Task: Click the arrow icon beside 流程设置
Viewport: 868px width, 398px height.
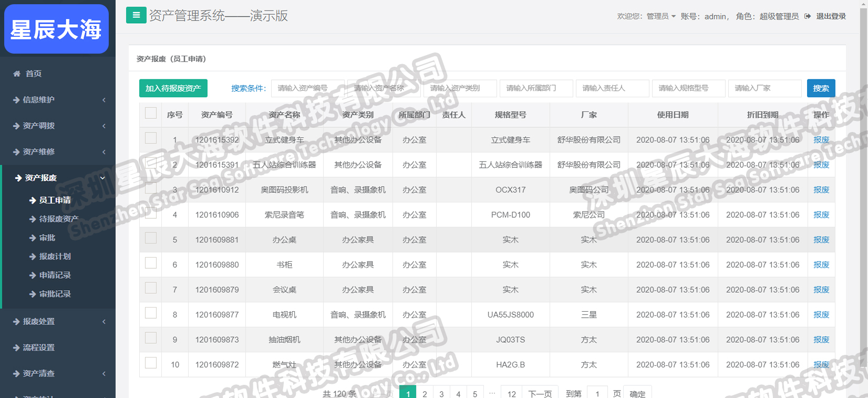Action: (16, 348)
